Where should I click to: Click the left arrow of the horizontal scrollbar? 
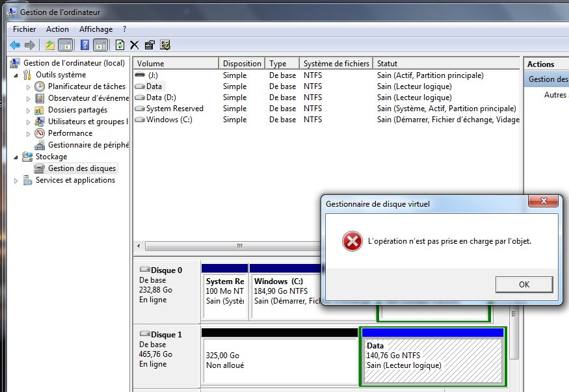click(139, 246)
